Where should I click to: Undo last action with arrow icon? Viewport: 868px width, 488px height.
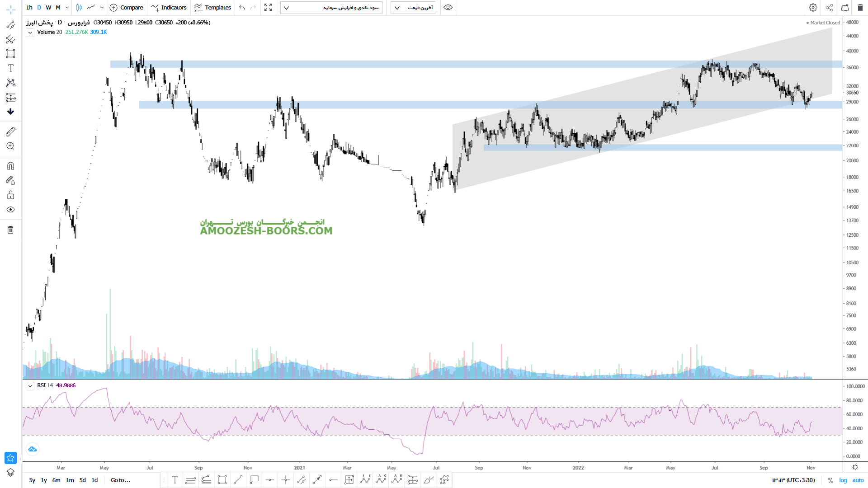pyautogui.click(x=242, y=8)
